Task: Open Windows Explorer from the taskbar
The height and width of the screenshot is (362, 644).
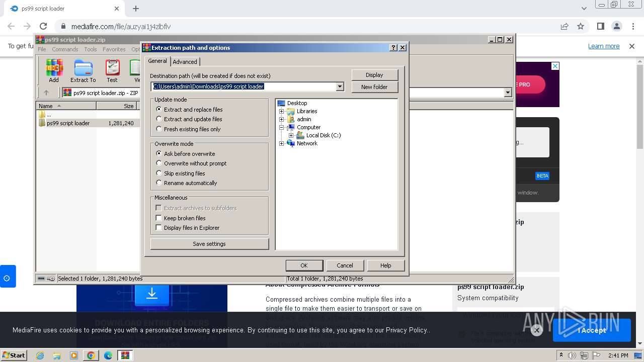Action: tap(57, 355)
